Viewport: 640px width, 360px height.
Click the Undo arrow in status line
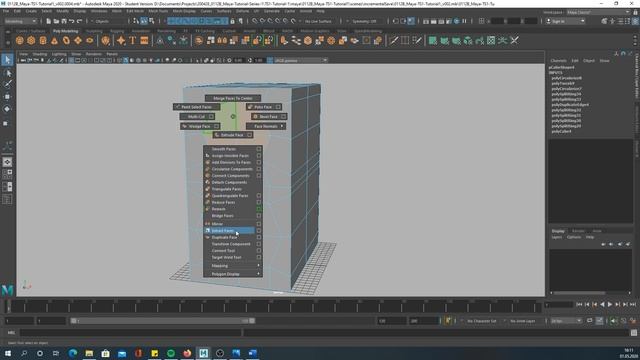coord(72,21)
